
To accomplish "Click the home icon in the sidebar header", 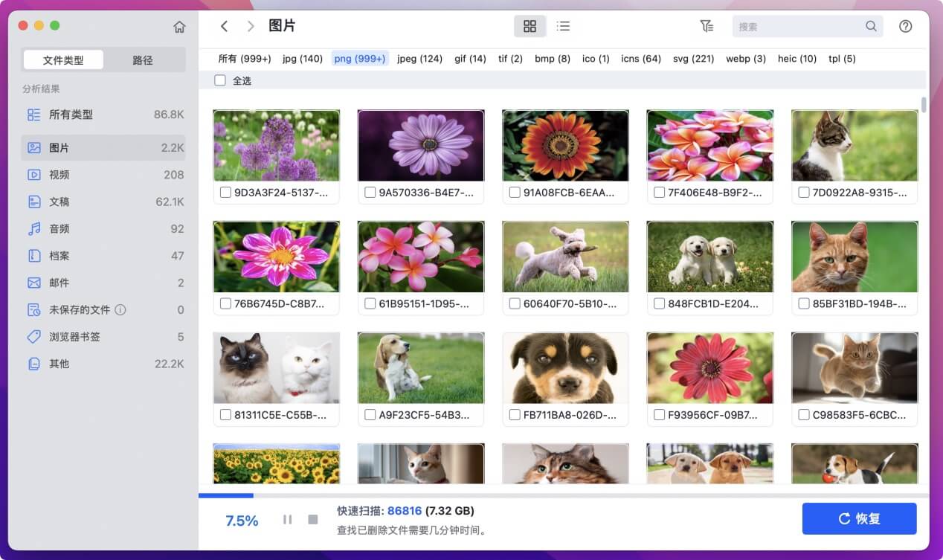I will (179, 25).
